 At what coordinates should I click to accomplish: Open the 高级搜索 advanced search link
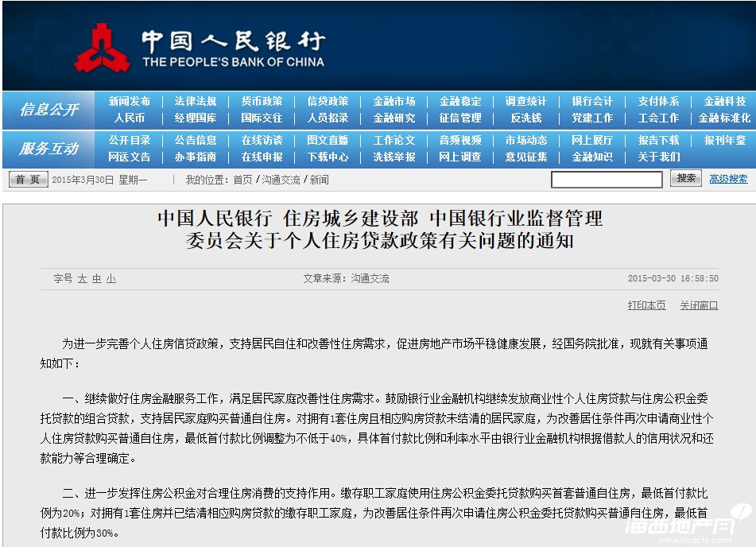[x=728, y=180]
